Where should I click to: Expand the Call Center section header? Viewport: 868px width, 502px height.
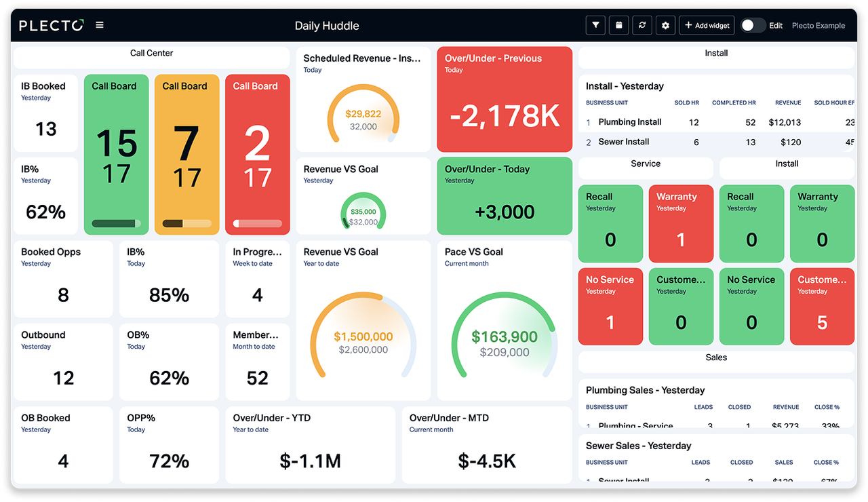[x=151, y=52]
